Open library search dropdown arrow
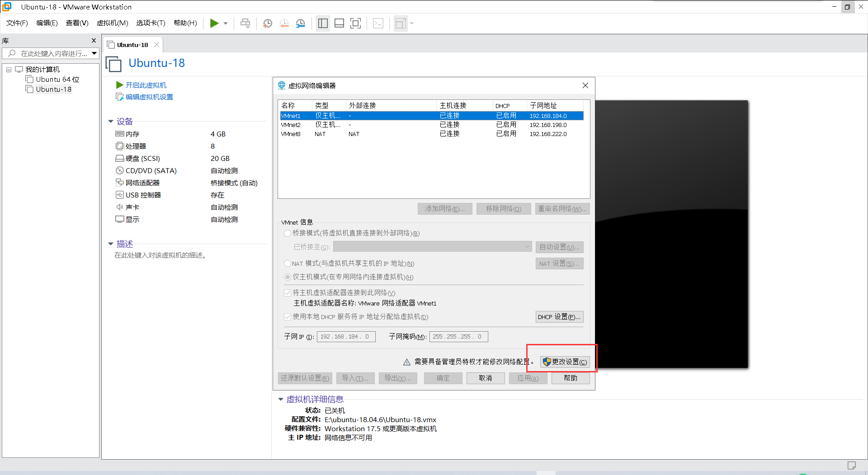This screenshot has height=475, width=868. coord(94,53)
